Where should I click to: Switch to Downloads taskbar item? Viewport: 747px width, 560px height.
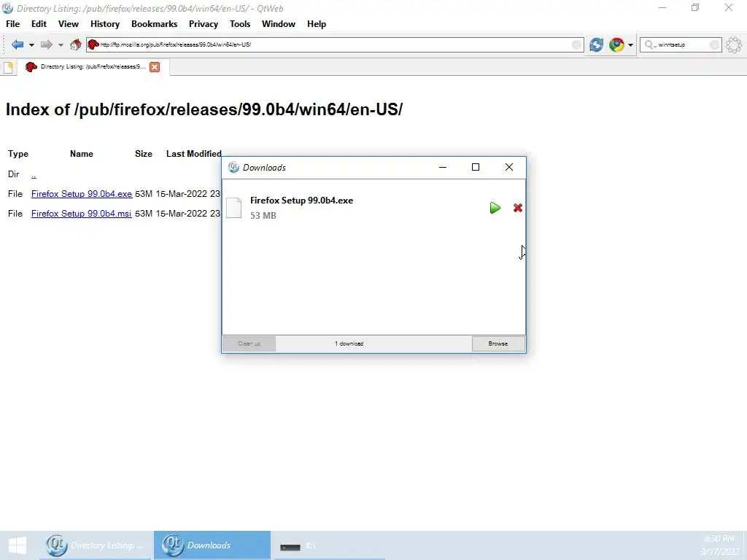212,545
